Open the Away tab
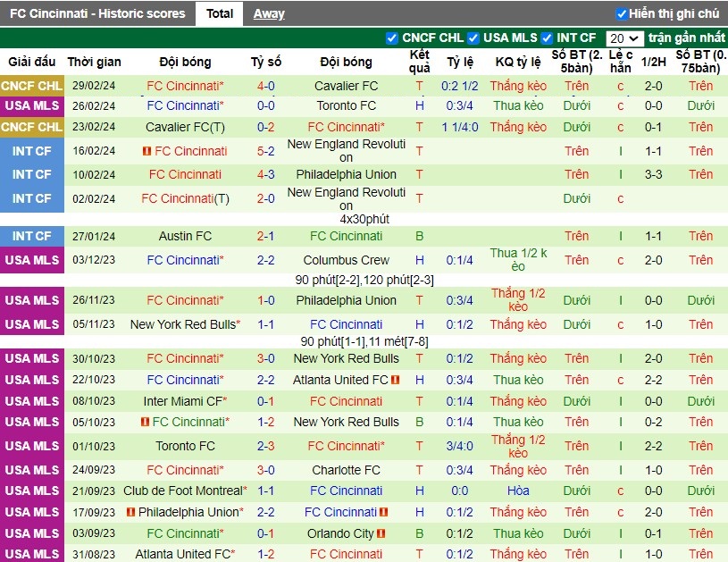Viewport: 728px width, 562px height. coord(269,14)
